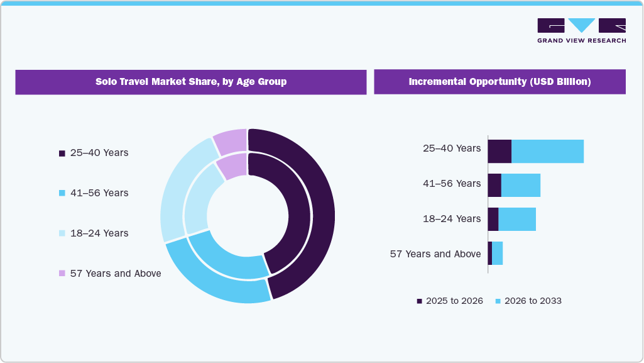Expand the Solo Travel Market Share header
The width and height of the screenshot is (644, 363).
[x=190, y=82]
